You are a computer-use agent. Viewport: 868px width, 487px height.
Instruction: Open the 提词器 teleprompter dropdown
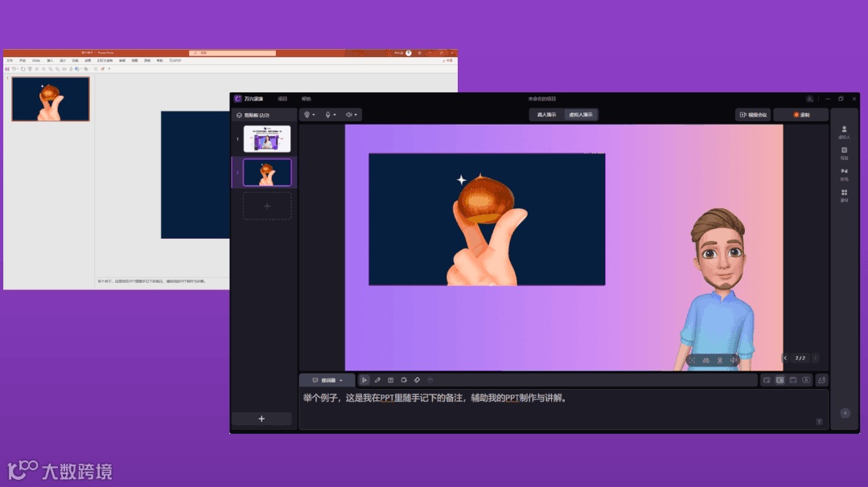tap(327, 380)
